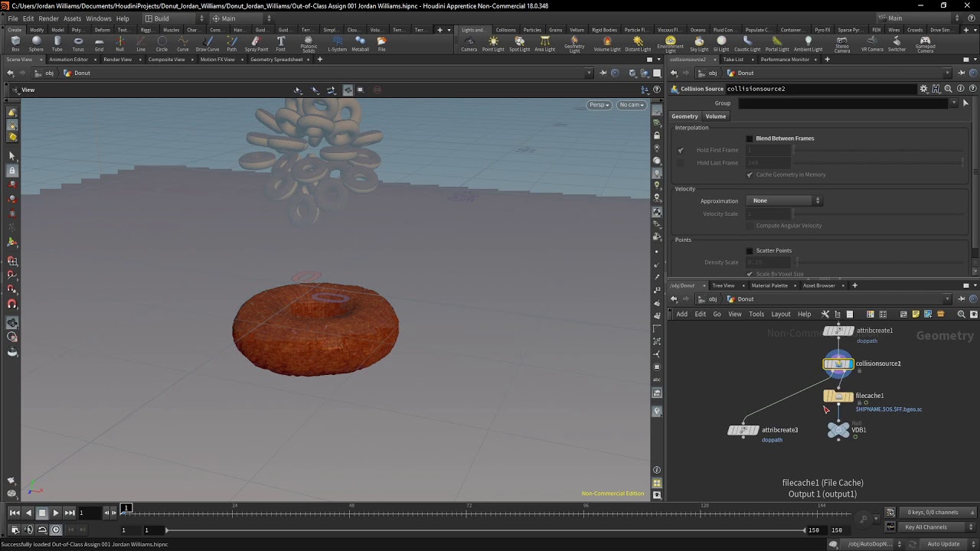Select the VDB1 null node
The width and height of the screenshot is (980, 551).
coord(838,430)
